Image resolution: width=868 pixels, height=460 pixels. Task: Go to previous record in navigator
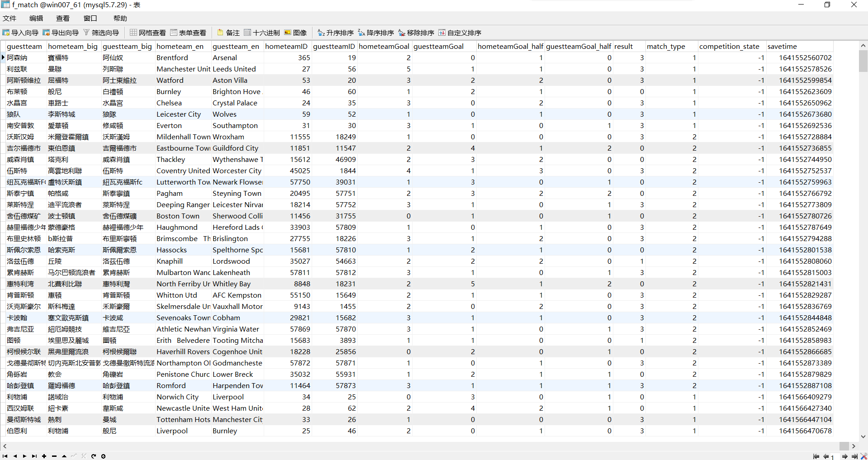click(15, 456)
